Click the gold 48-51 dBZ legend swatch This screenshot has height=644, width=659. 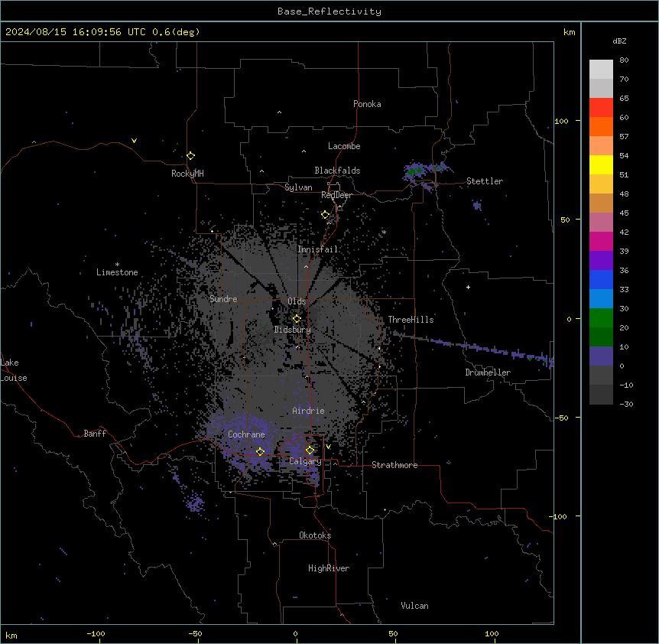tap(601, 184)
